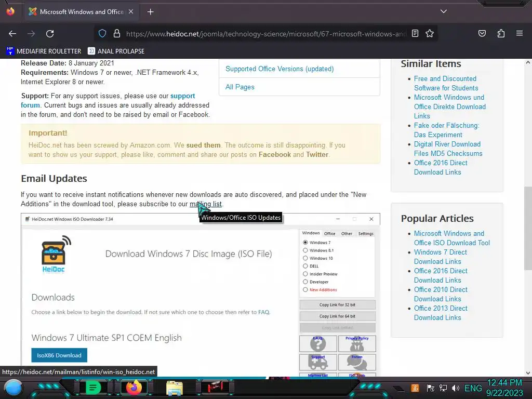Open the Twitter link in the Important notice

[x=317, y=155]
